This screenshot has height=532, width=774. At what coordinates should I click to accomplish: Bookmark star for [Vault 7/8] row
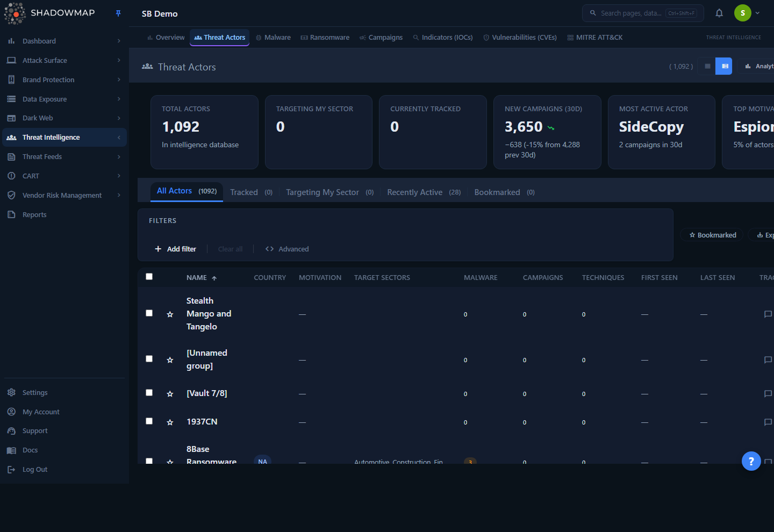170,394
